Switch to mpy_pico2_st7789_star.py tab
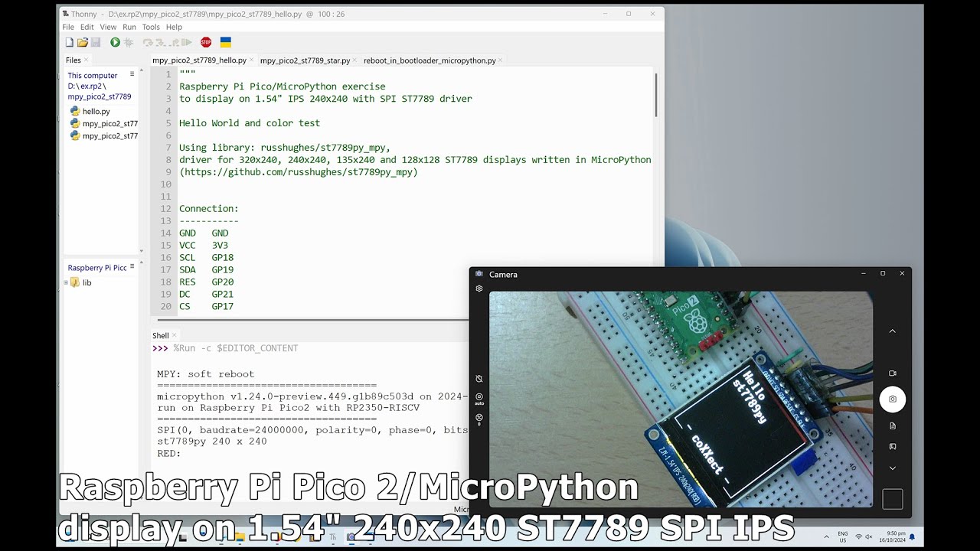Image resolution: width=980 pixels, height=551 pixels. [x=305, y=60]
